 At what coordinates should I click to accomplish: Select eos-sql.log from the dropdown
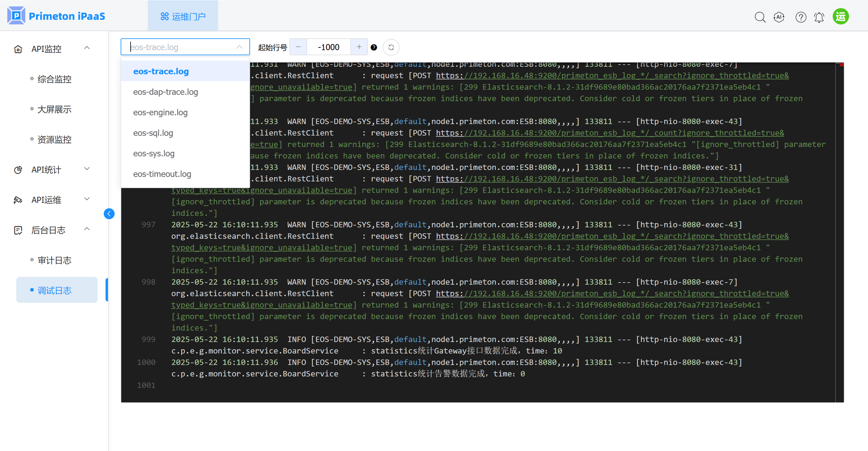[153, 133]
